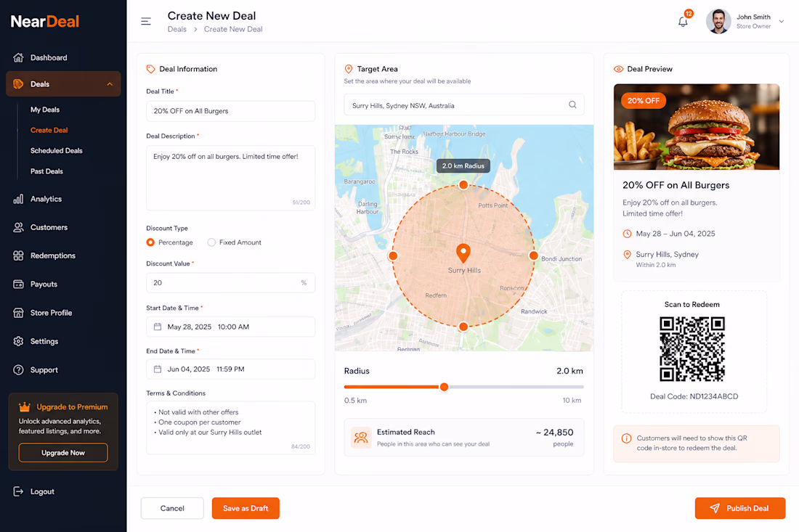The image size is (799, 532).
Task: Click the burger preview image
Action: 697,127
